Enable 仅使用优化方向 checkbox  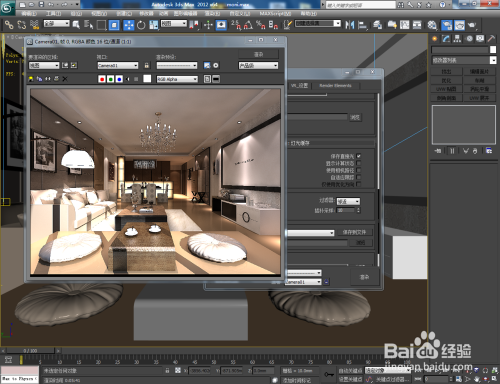click(x=359, y=184)
